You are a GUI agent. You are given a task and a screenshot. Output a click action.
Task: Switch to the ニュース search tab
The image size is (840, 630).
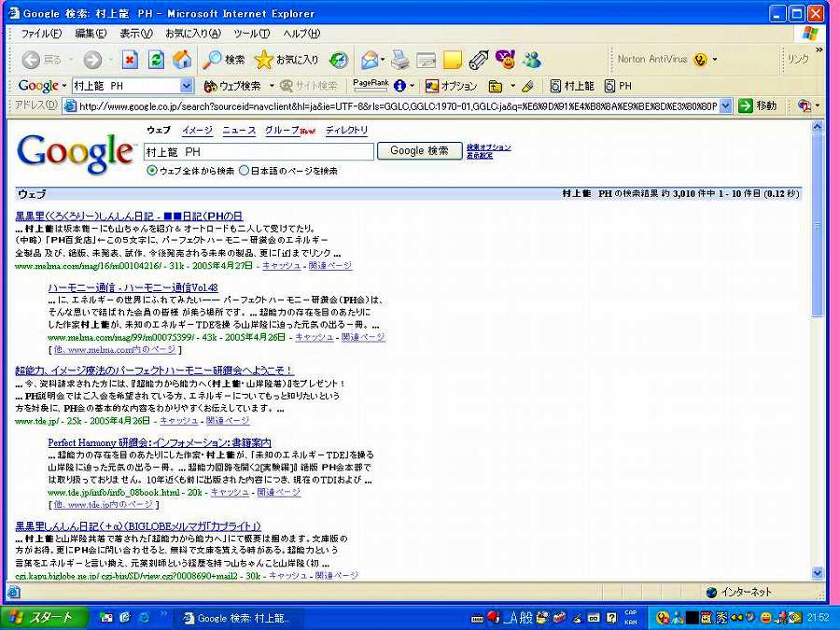(x=239, y=130)
